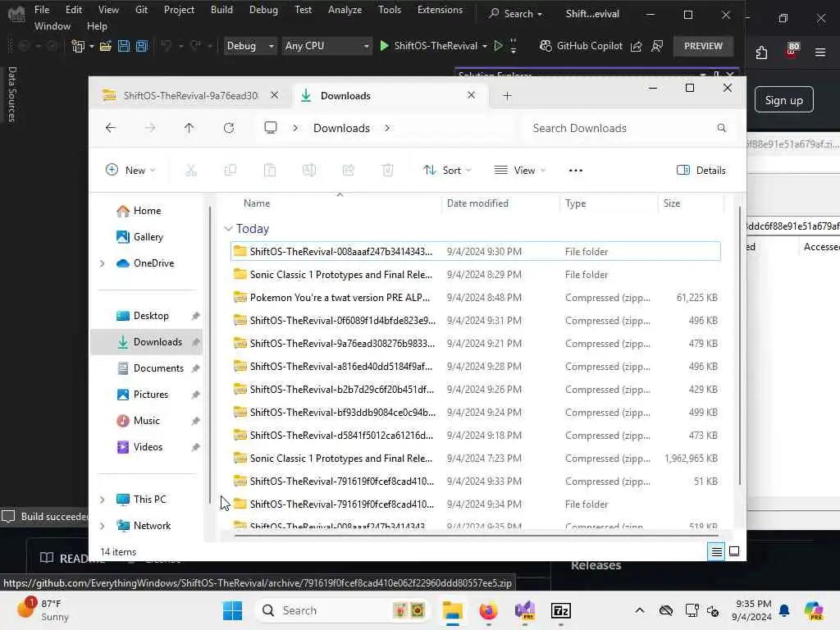Go up one folder level
This screenshot has width=840, height=630.
(189, 128)
